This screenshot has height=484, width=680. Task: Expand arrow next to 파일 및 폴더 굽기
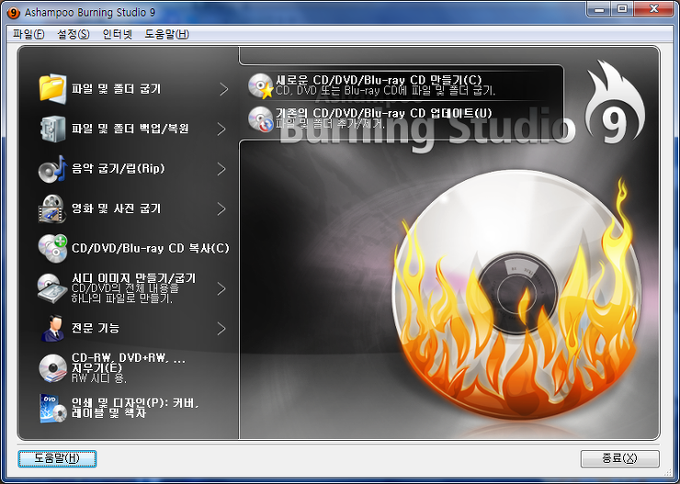(223, 89)
